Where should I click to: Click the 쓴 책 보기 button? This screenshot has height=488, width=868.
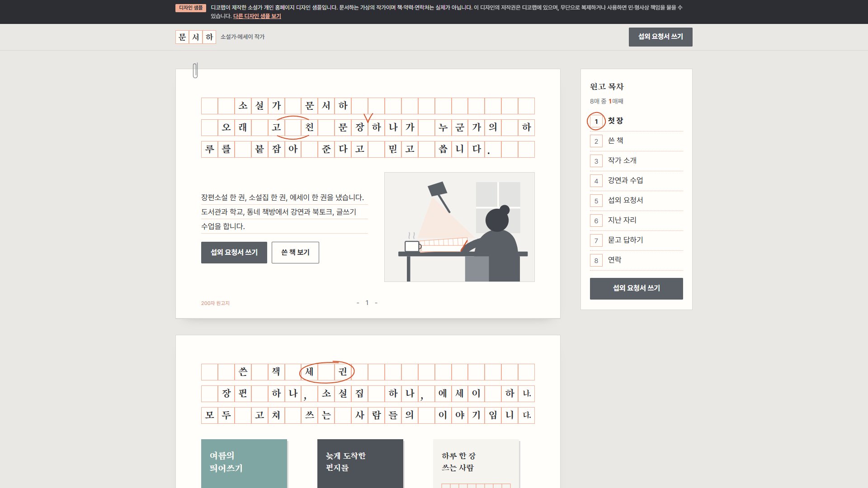295,253
